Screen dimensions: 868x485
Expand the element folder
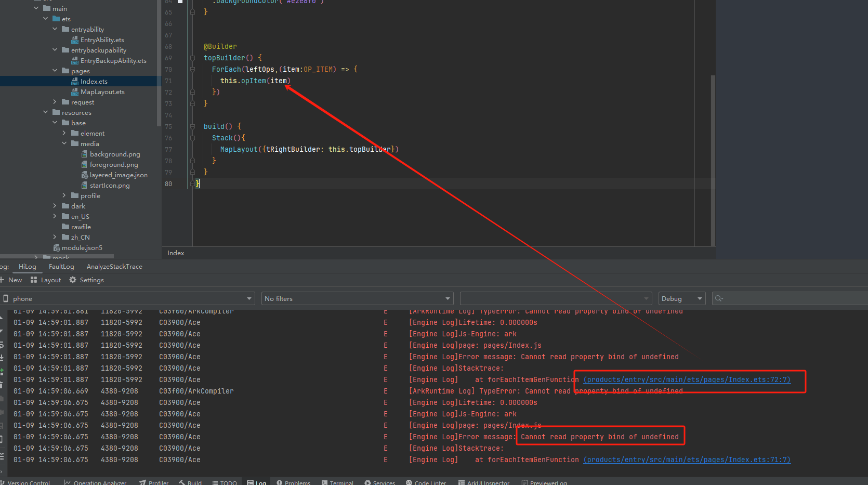click(64, 133)
